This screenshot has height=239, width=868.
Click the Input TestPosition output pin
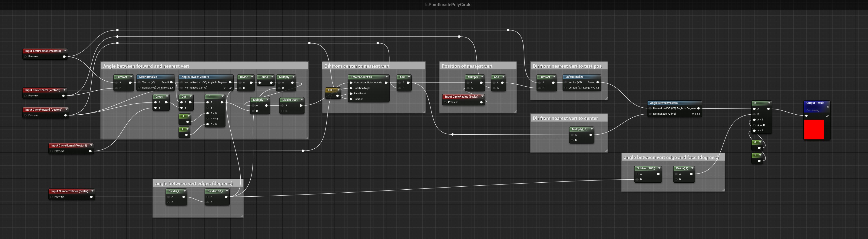[64, 57]
